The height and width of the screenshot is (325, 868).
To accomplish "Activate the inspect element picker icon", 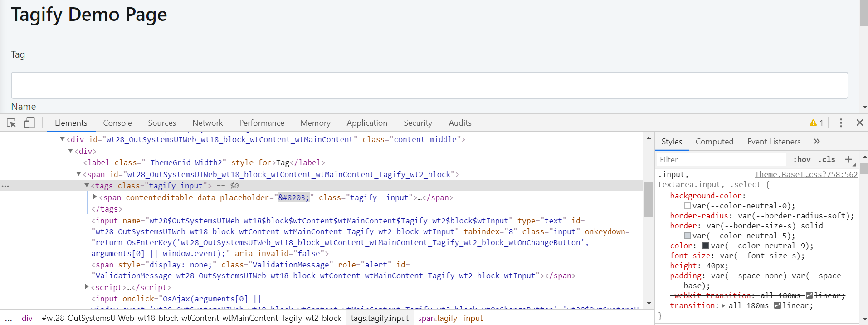I will 11,123.
